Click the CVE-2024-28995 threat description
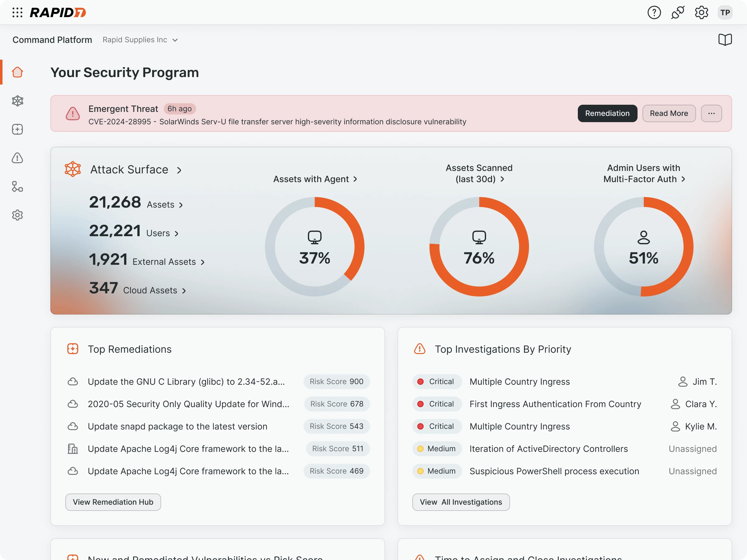Screen dimensions: 747x560 [x=277, y=122]
